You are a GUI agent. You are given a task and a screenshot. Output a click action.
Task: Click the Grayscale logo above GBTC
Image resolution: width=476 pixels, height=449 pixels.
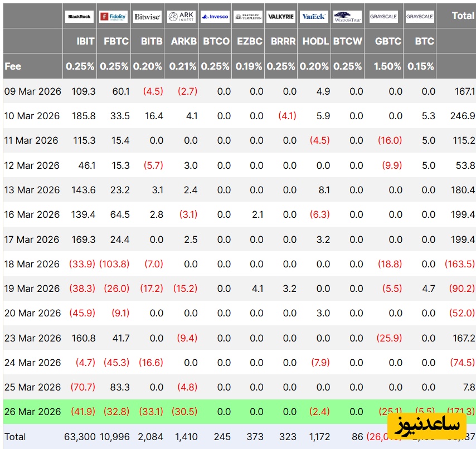click(x=383, y=17)
